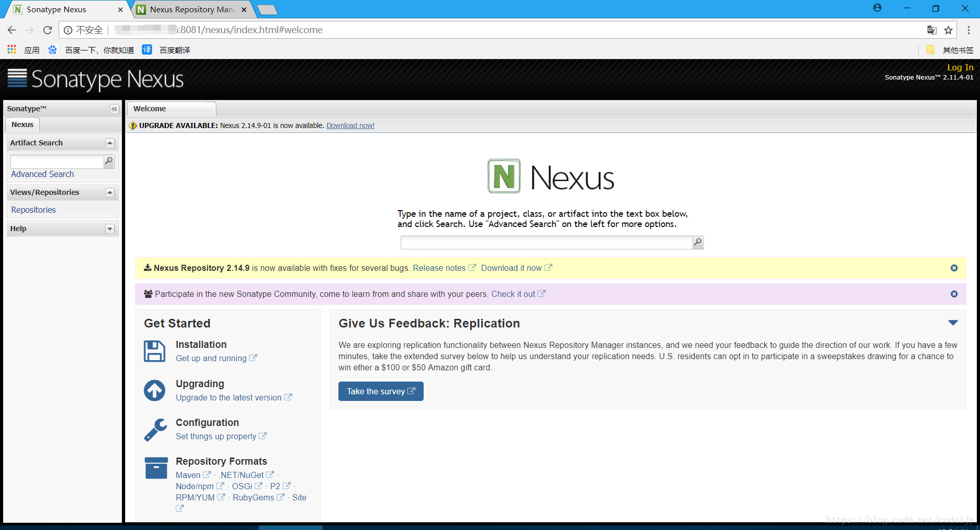Click the Chrome profile avatar icon
The width and height of the screenshot is (980, 530).
click(877, 8)
